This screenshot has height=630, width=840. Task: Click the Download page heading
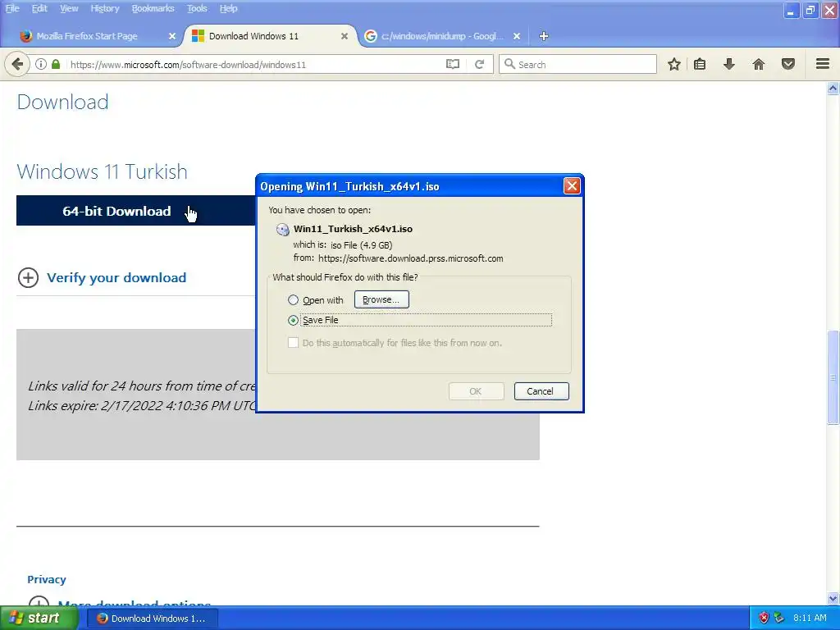point(62,102)
